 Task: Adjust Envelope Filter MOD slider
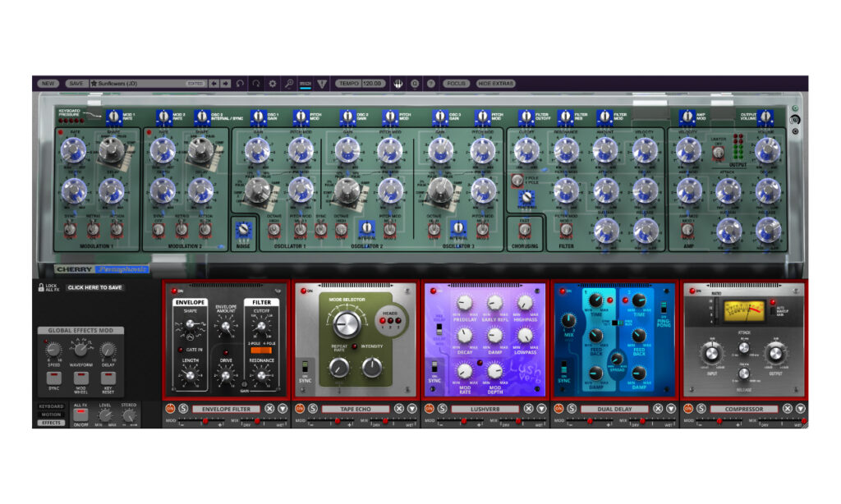[x=201, y=421]
